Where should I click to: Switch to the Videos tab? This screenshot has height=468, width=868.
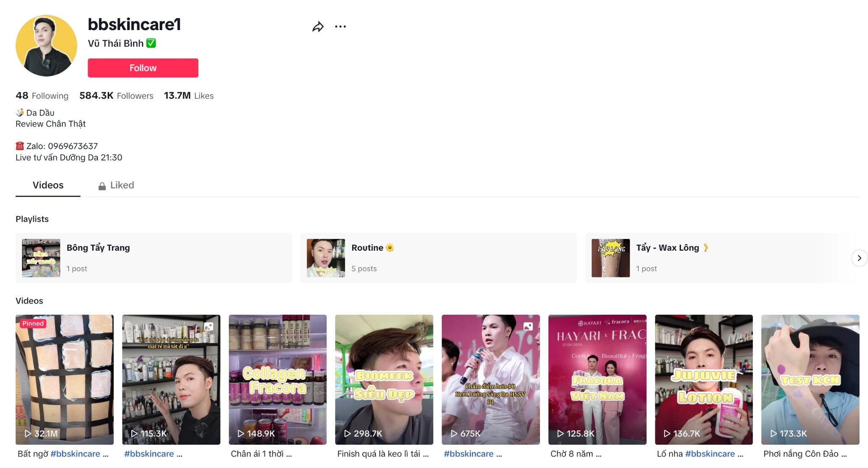tap(48, 186)
